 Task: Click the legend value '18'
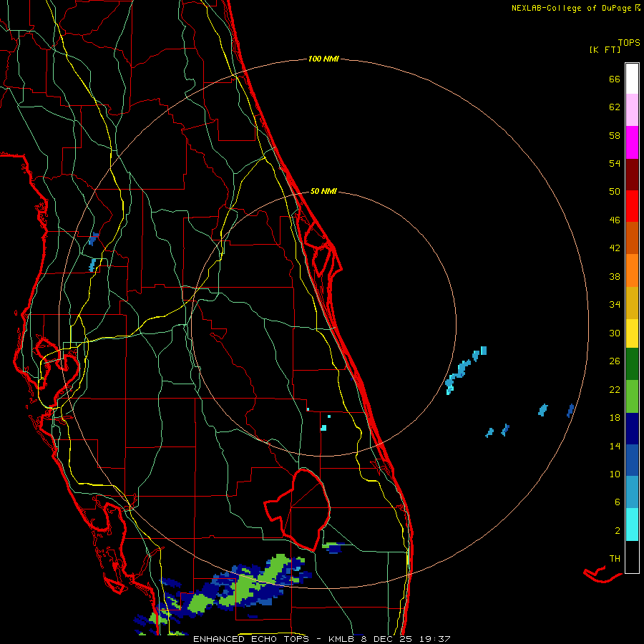click(615, 418)
